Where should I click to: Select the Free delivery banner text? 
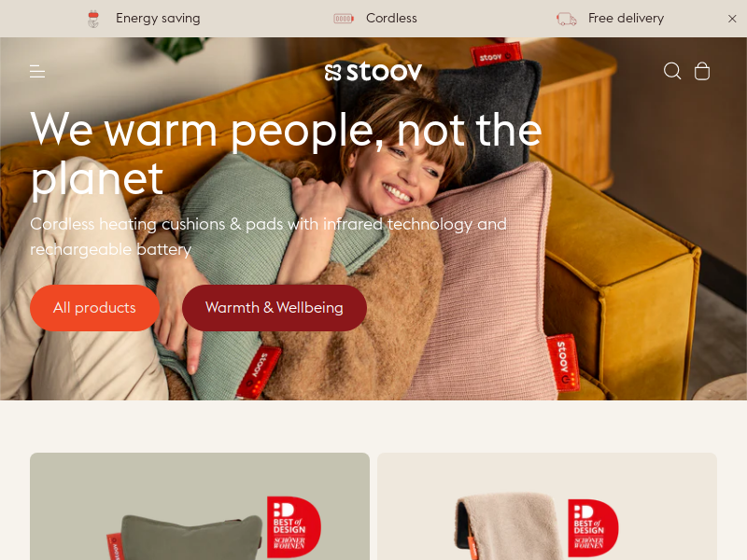pyautogui.click(x=626, y=18)
